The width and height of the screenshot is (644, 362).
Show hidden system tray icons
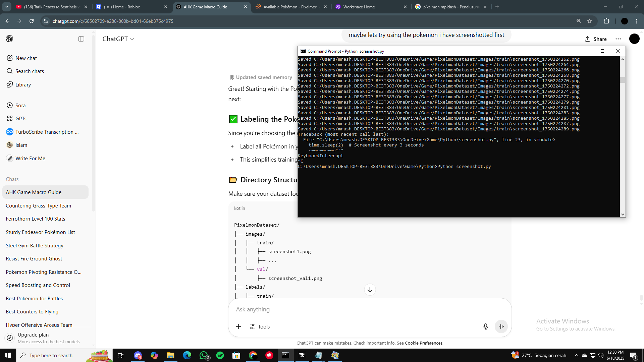tap(576, 355)
